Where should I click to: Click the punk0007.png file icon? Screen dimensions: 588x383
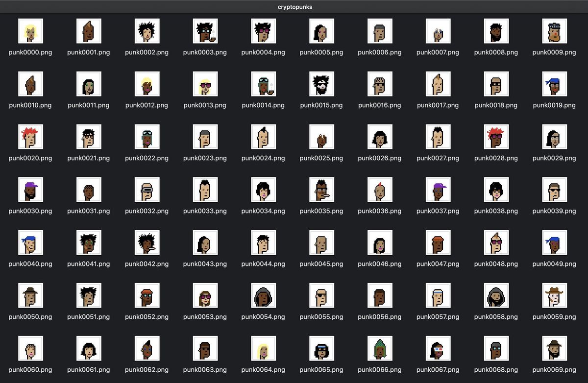438,31
